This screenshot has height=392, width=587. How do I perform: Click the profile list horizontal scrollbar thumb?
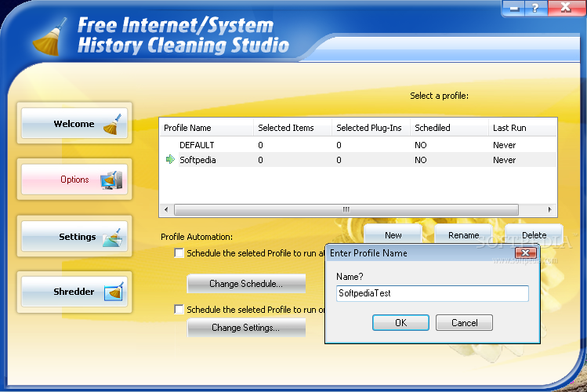click(x=346, y=209)
